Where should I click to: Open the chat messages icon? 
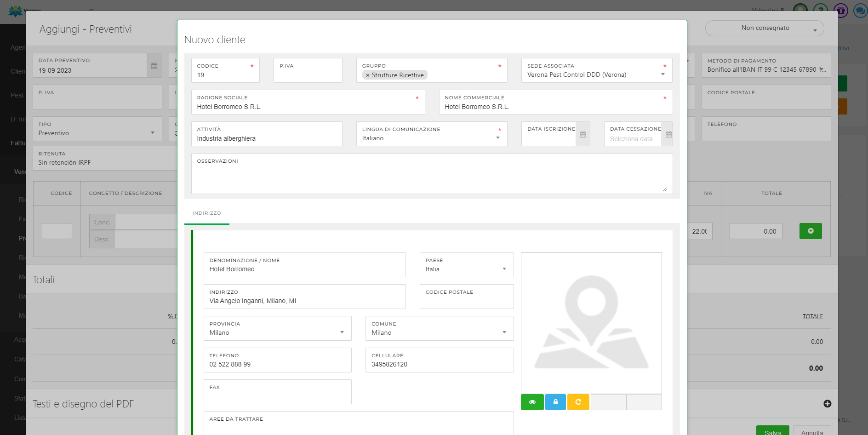860,10
